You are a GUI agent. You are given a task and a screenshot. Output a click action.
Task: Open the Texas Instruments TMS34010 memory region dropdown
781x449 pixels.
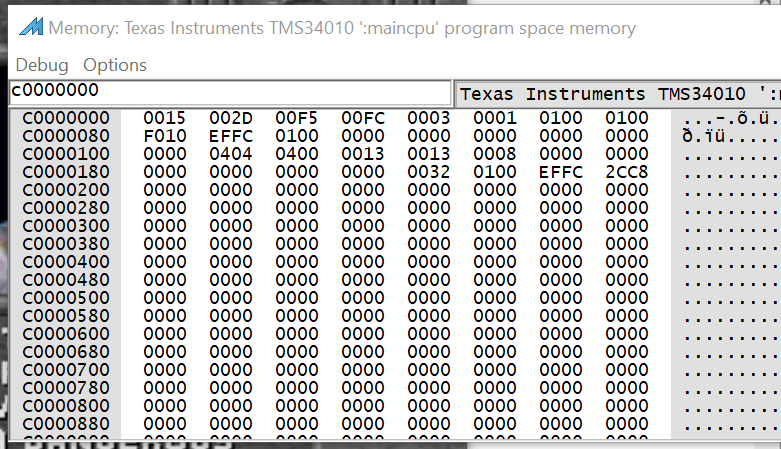pos(618,94)
